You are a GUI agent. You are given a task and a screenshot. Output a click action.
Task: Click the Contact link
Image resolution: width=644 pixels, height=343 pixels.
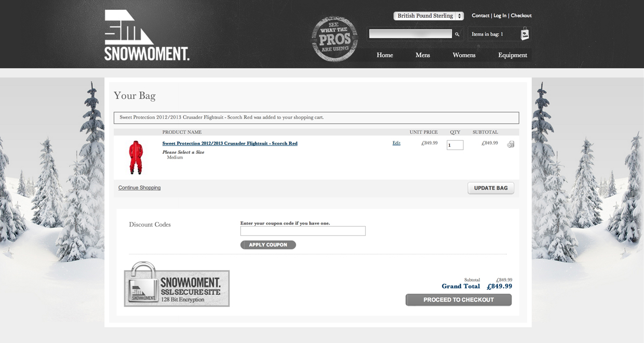click(x=480, y=16)
